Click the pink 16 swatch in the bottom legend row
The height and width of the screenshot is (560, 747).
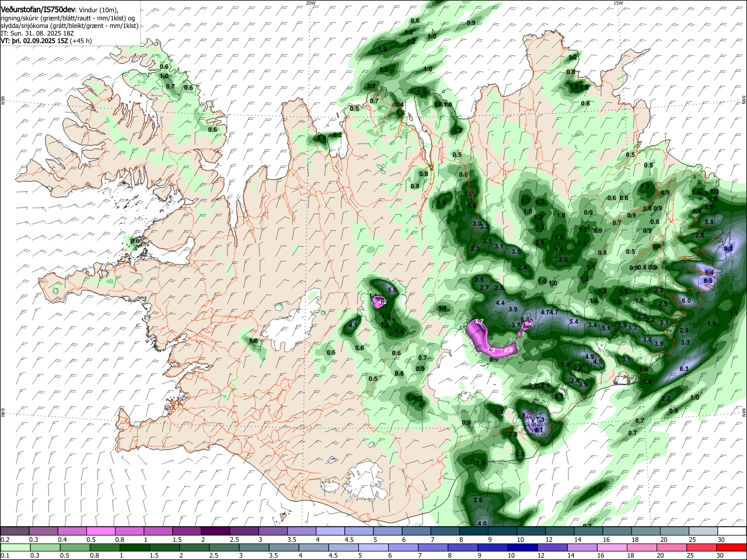coord(611,547)
